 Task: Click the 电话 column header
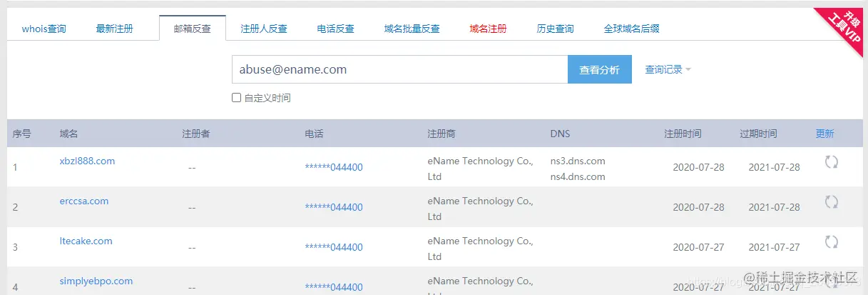pos(314,134)
